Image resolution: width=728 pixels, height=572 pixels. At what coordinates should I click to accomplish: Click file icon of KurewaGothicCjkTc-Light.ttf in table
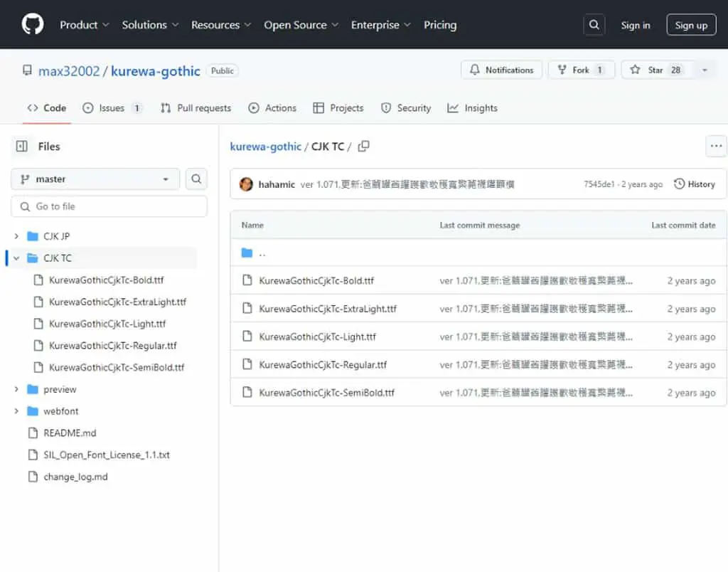coord(247,337)
